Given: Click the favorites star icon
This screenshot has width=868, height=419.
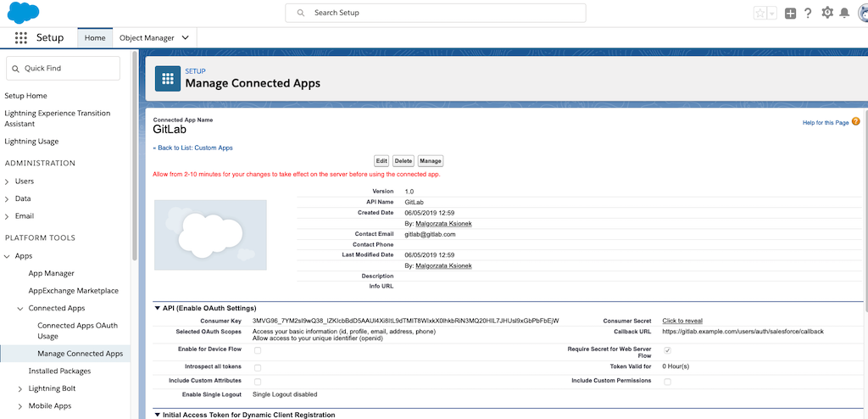Looking at the screenshot, I should tap(760, 14).
